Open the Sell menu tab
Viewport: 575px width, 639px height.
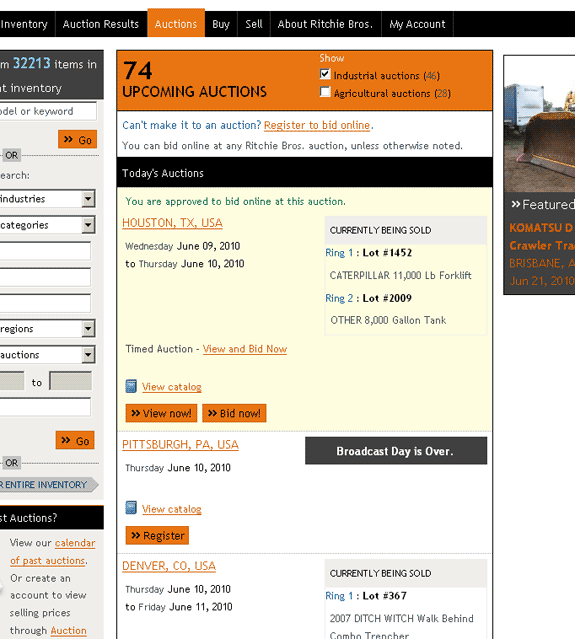tap(254, 24)
